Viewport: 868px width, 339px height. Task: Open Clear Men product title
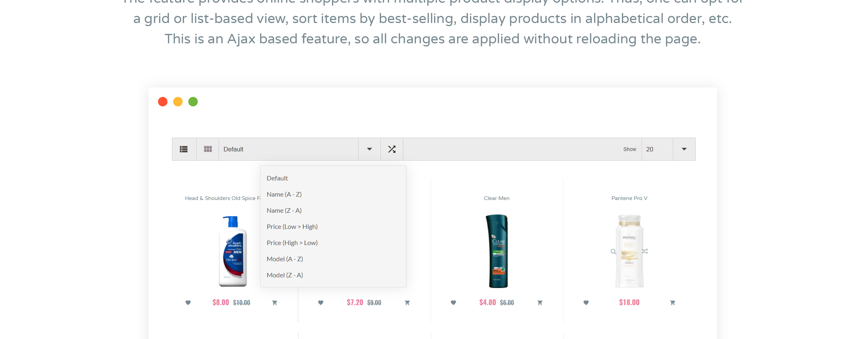click(497, 198)
